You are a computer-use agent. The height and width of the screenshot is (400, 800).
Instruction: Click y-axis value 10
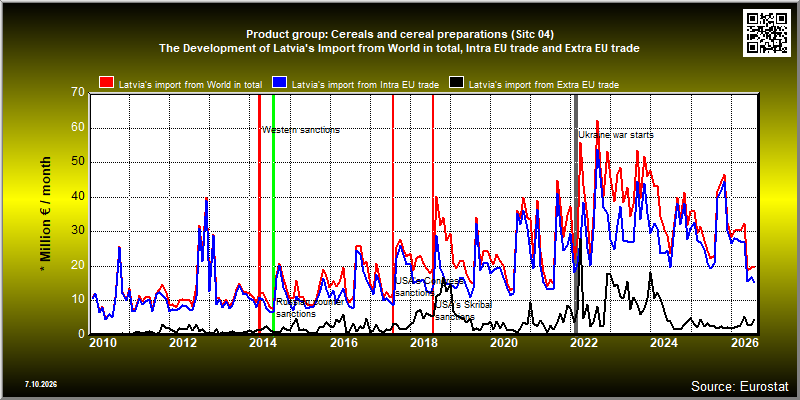pos(78,300)
